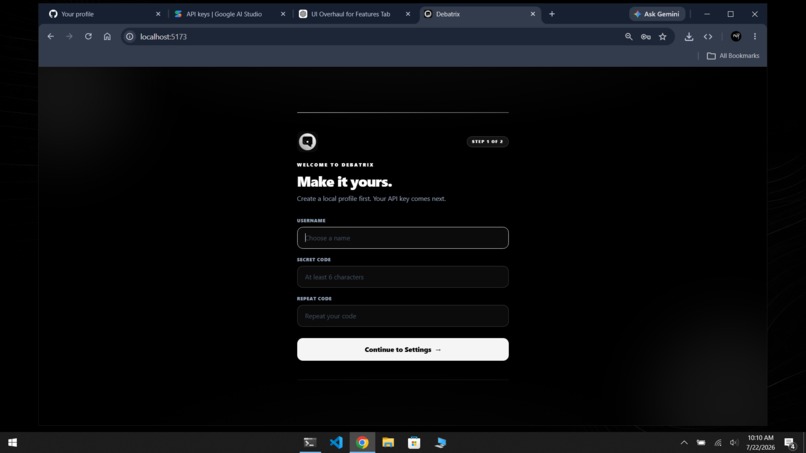Maximize the Chrome window
This screenshot has height=453, width=806.
(730, 14)
